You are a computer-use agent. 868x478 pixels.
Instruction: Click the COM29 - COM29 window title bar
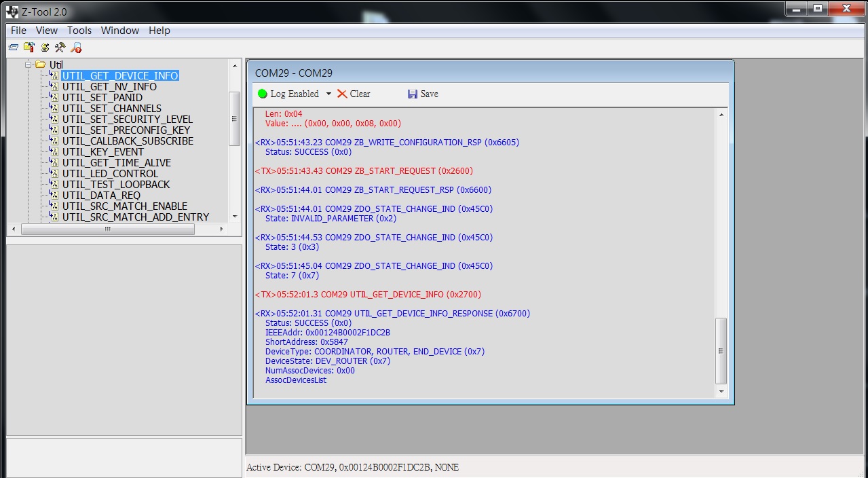click(490, 73)
